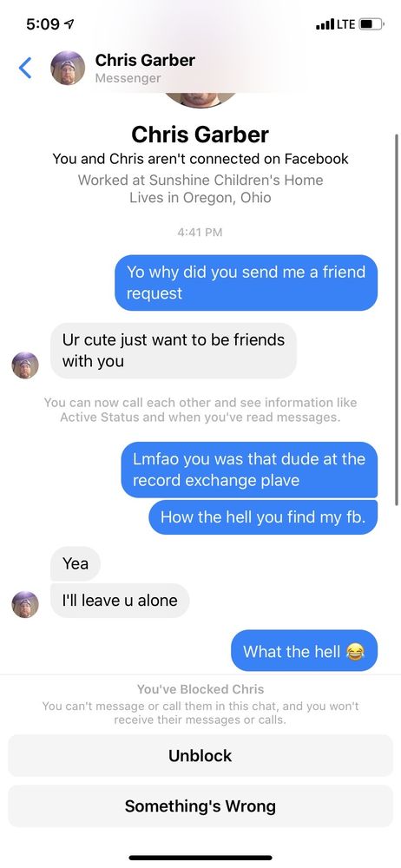Tap the blue back arrow
The height and width of the screenshot is (868, 401).
click(25, 68)
